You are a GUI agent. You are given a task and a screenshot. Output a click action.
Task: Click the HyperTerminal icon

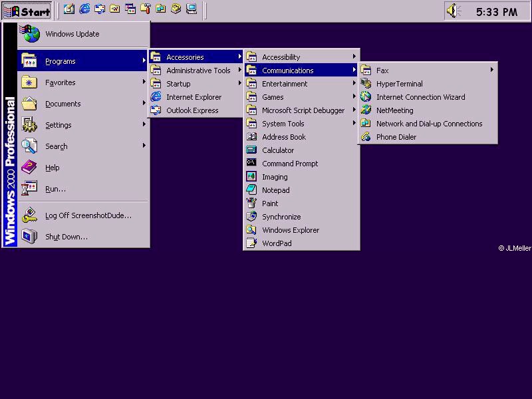366,83
